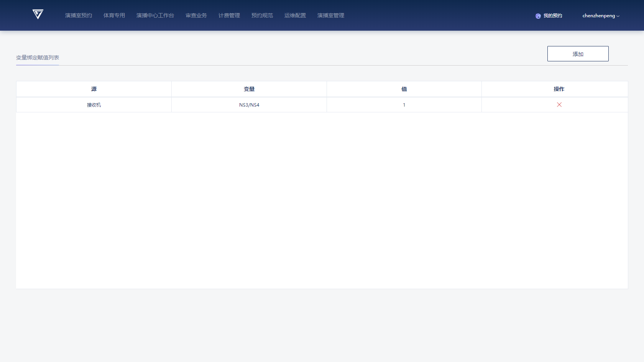Navigate to 计费管理

click(229, 15)
